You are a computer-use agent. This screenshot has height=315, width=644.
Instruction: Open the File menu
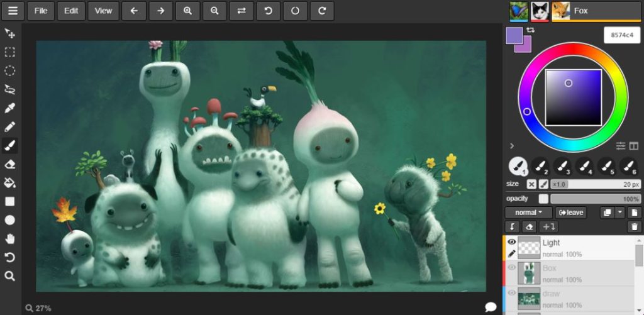point(41,11)
